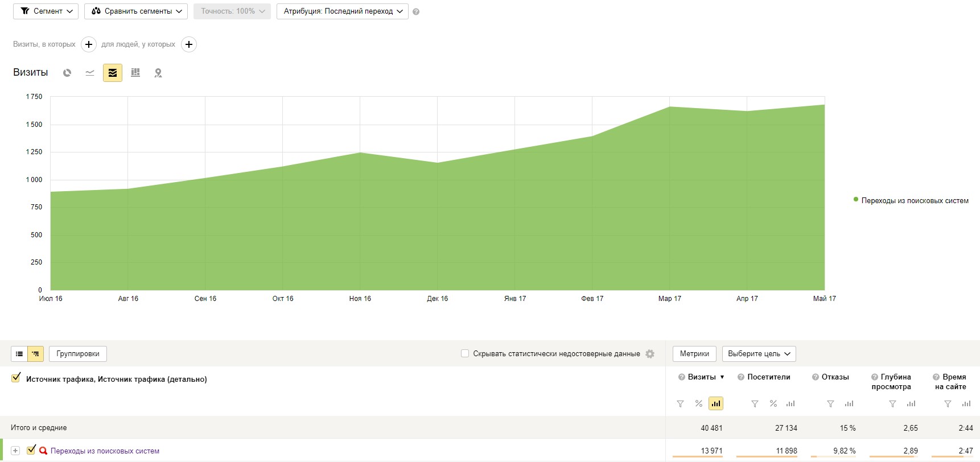Select the stacked area chart view
980x462 pixels.
point(113,73)
